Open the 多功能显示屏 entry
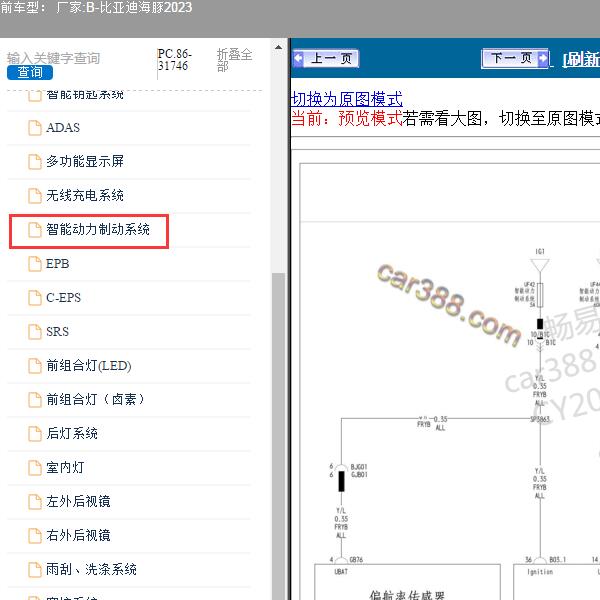The height and width of the screenshot is (600, 600). (x=85, y=161)
